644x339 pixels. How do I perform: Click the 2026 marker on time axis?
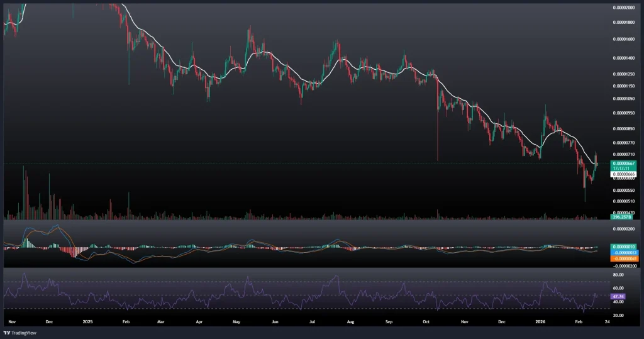(540, 320)
